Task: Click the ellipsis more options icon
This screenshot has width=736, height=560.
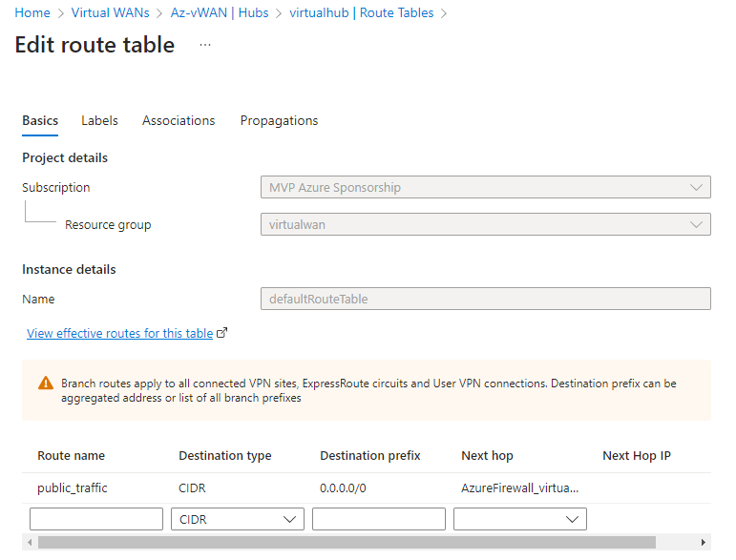Action: 205,45
